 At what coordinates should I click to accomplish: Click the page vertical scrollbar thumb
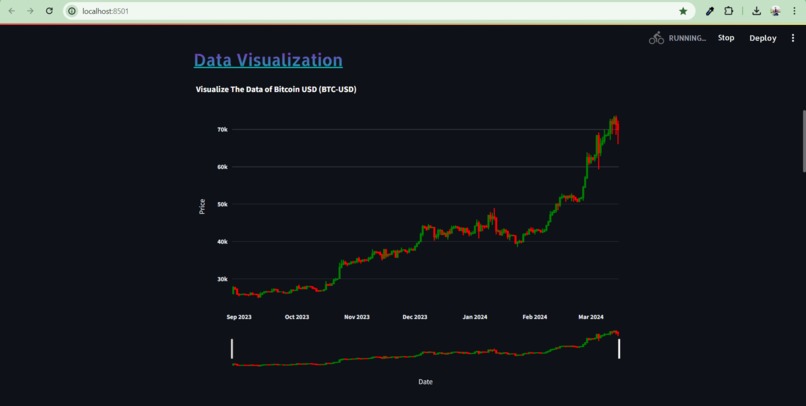[803, 141]
